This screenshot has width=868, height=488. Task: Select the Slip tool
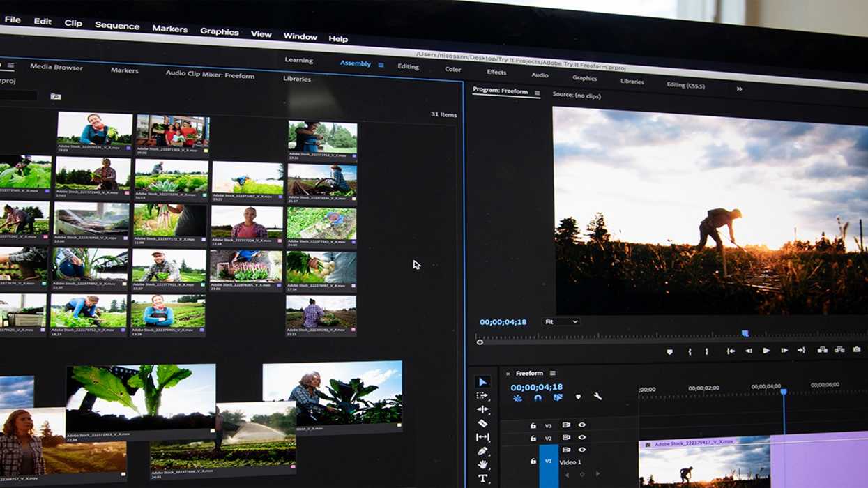pyautogui.click(x=482, y=437)
